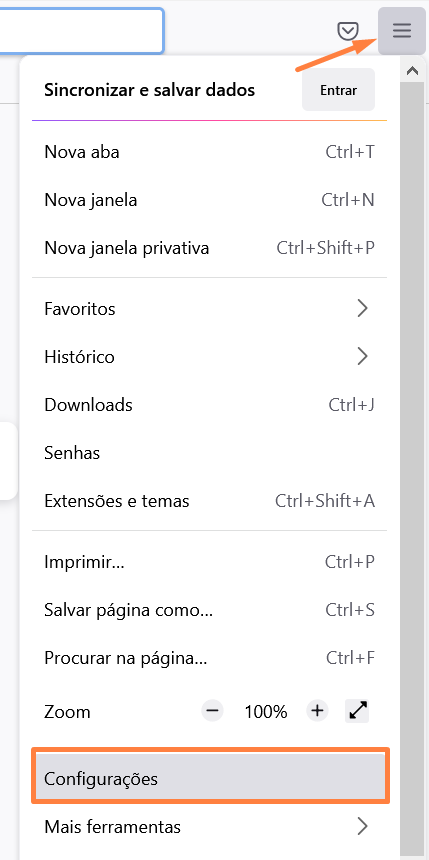
Task: Click the menu's vertical scrollbar track
Action: [411, 466]
